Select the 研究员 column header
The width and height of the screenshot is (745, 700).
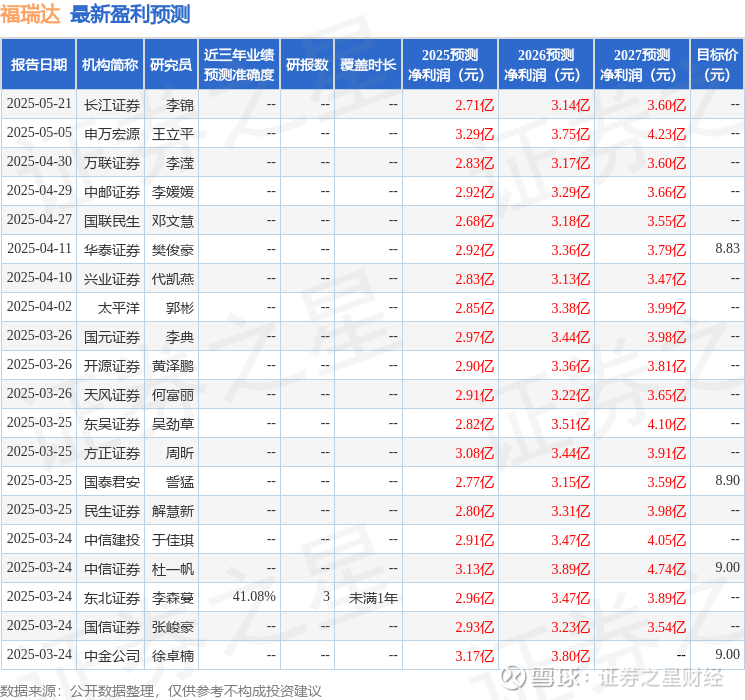point(171,65)
